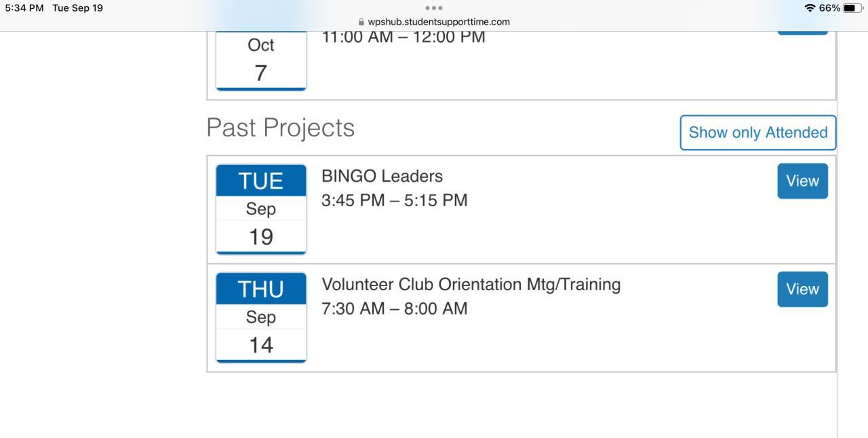The width and height of the screenshot is (868, 438).
Task: Tap the padlock icon beside the URL
Action: pyautogui.click(x=361, y=22)
